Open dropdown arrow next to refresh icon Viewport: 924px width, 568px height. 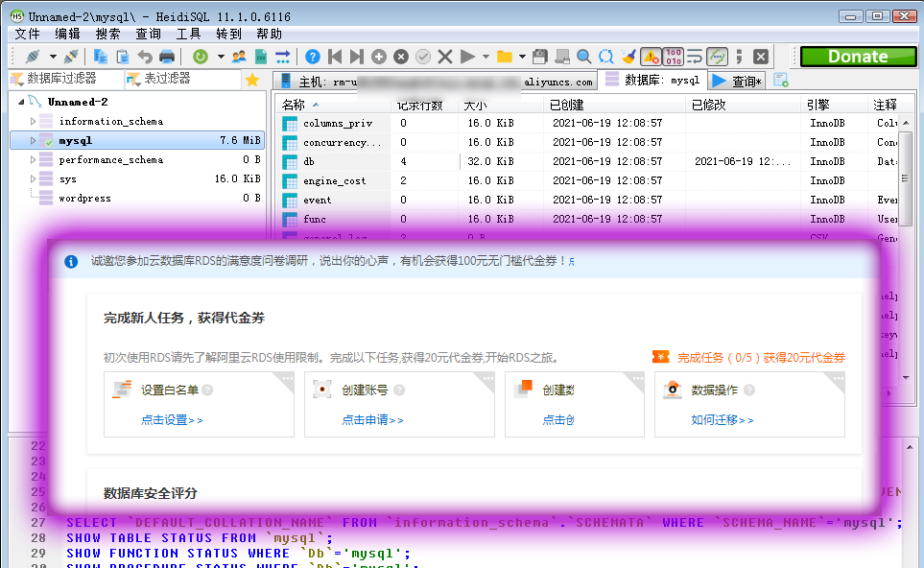click(220, 57)
